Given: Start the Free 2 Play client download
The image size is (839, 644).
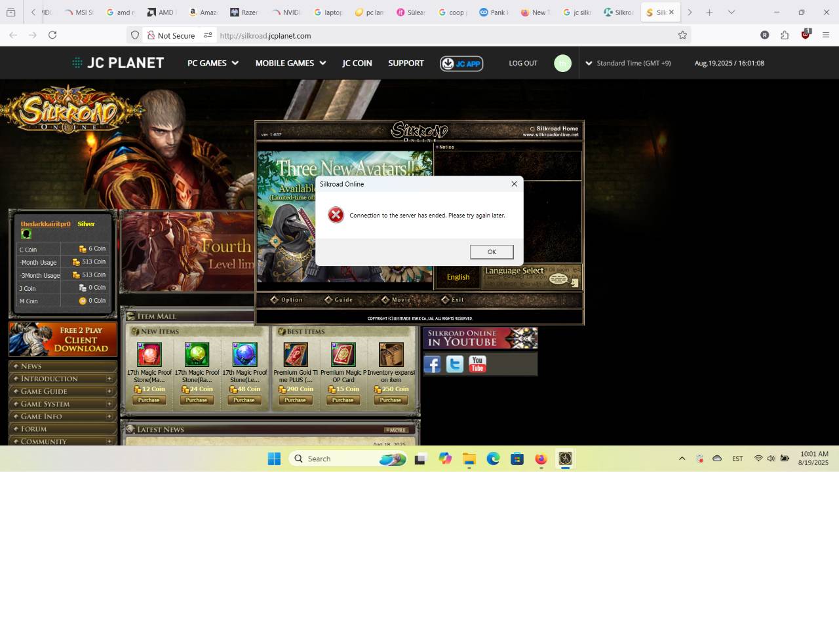Looking at the screenshot, I should (x=63, y=339).
